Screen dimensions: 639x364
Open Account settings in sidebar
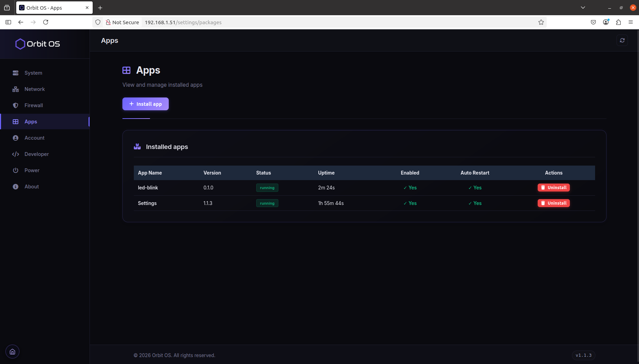(x=45, y=138)
